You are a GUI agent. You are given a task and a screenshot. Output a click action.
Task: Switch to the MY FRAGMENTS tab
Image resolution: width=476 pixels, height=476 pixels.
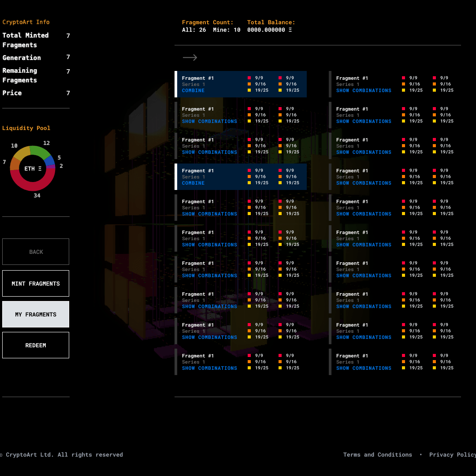point(36,314)
